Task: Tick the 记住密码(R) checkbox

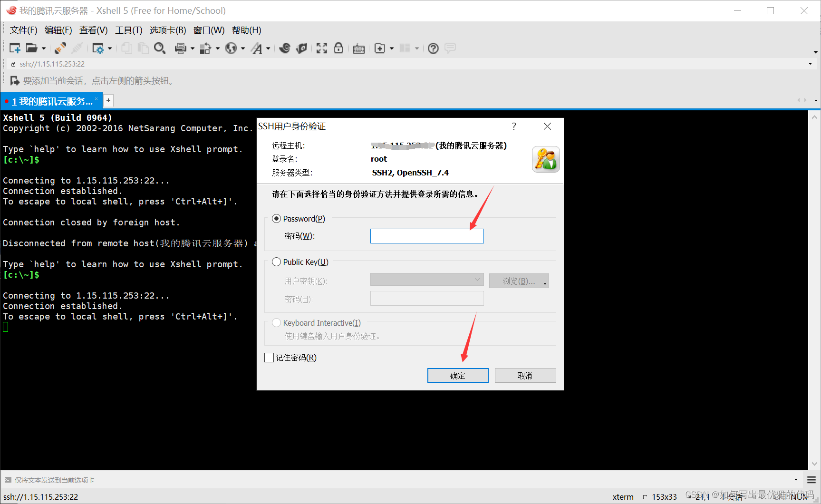Action: pyautogui.click(x=269, y=358)
